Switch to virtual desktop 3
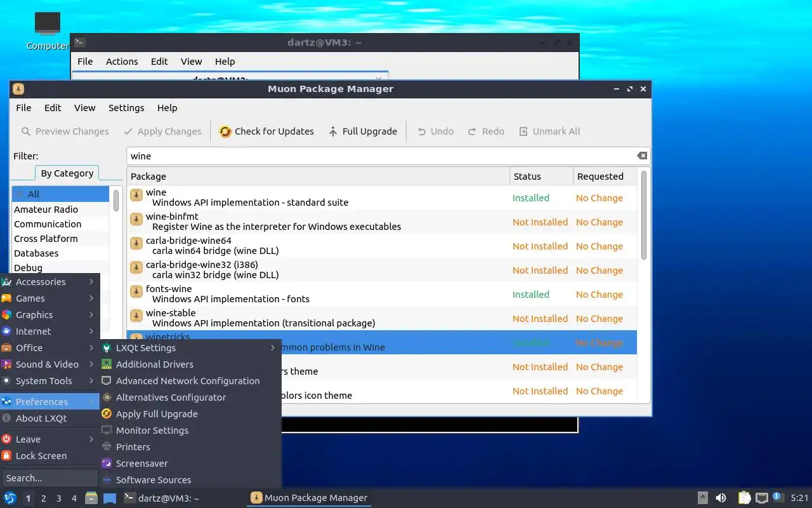The image size is (812, 508). [58, 498]
